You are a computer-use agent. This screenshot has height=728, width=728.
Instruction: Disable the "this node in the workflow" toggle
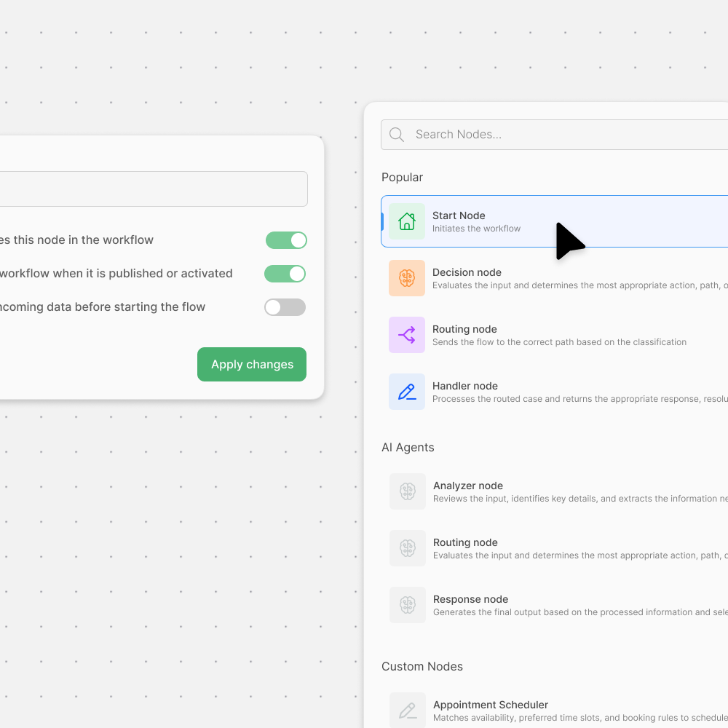(286, 240)
